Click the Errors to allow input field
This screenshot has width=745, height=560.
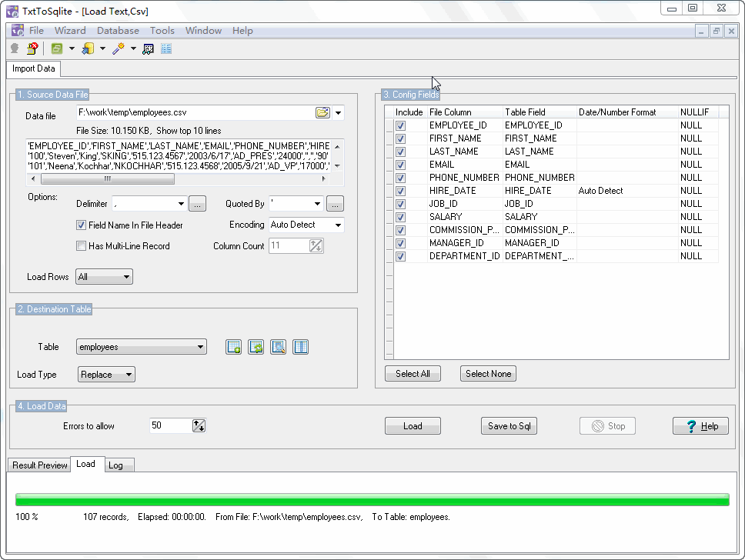(171, 425)
